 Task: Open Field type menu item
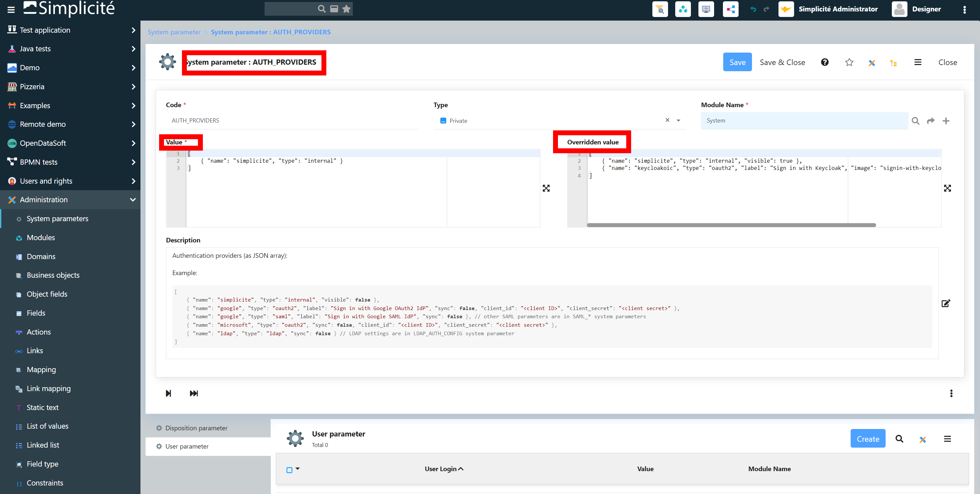coord(70,464)
